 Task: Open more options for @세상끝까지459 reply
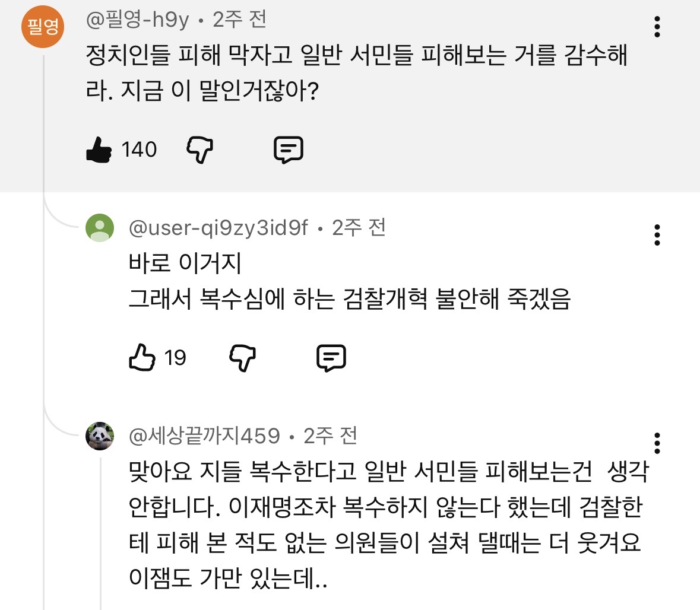[657, 443]
